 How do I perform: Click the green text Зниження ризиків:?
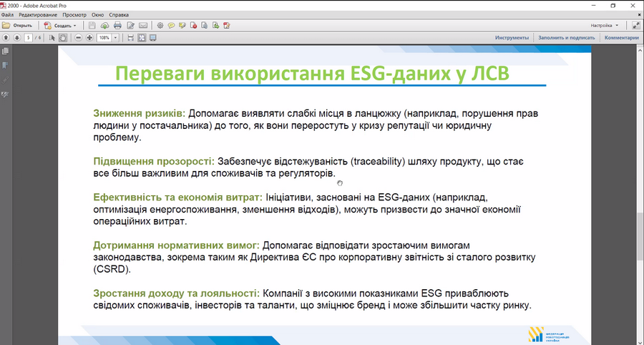(x=140, y=113)
